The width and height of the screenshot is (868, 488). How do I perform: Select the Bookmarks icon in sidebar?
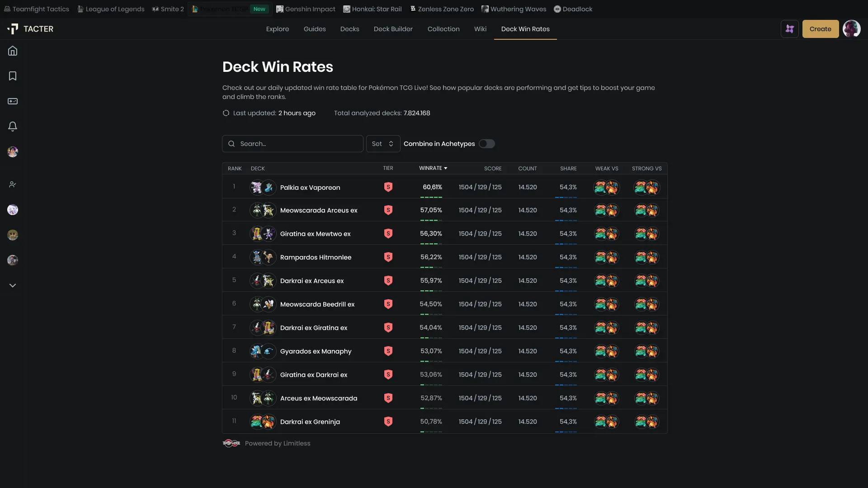[x=13, y=76]
